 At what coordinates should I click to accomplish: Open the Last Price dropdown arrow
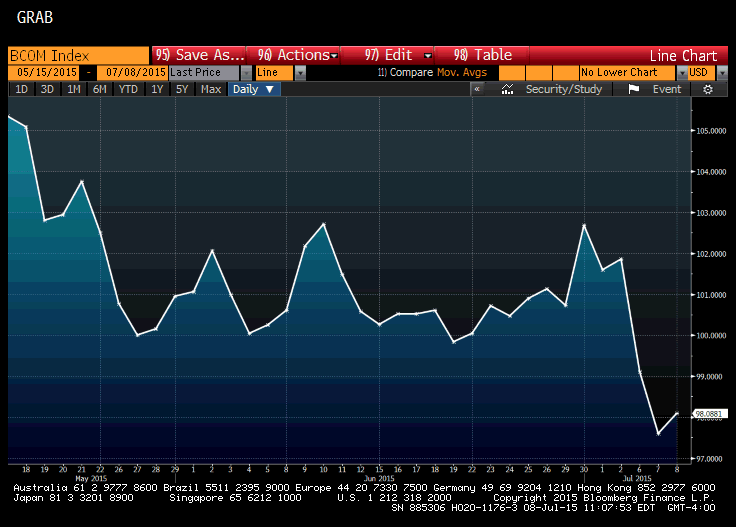(246, 73)
